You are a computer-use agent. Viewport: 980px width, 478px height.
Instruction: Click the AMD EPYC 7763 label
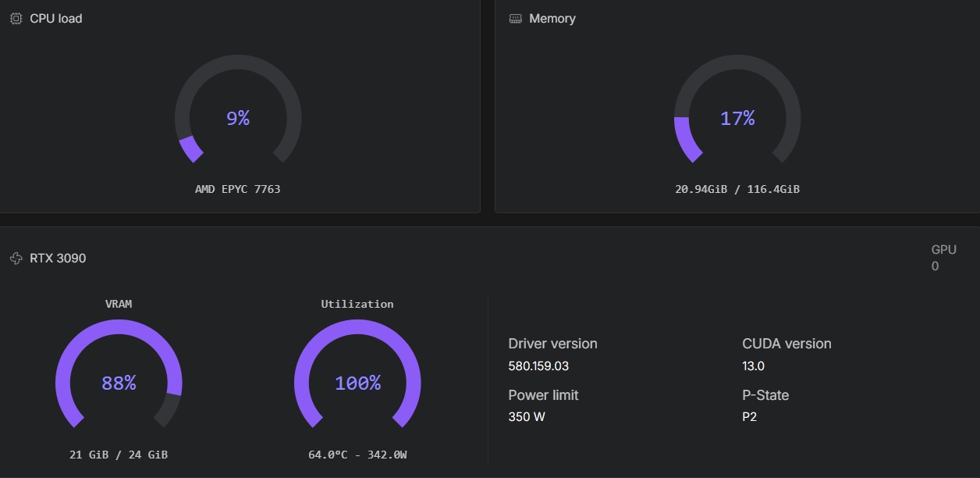[238, 189]
